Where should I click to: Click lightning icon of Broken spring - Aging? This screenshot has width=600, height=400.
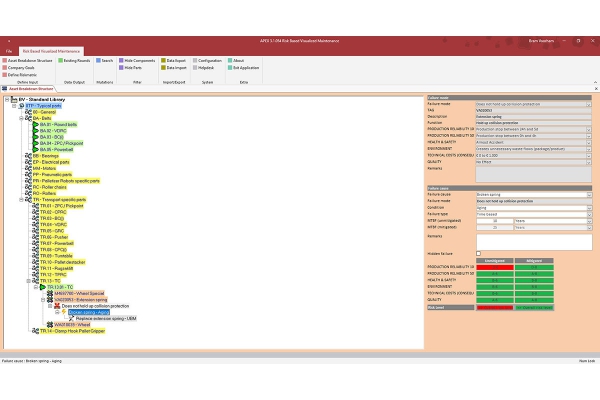click(64, 312)
